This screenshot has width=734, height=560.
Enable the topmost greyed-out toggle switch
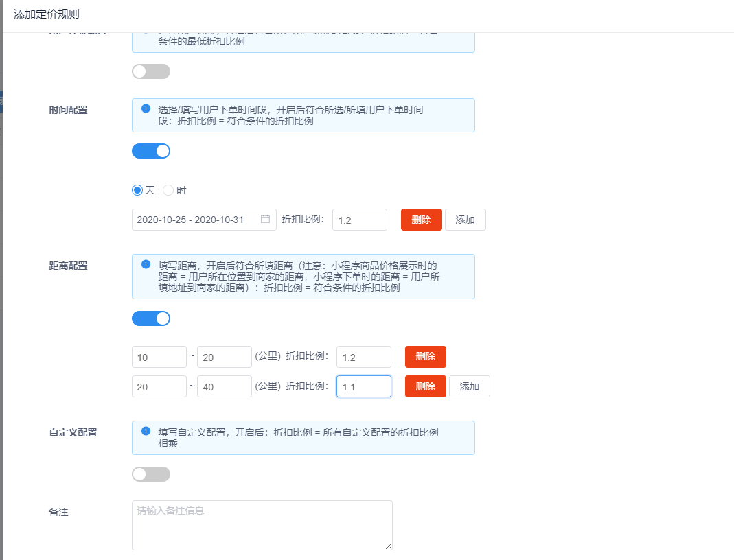coord(151,71)
